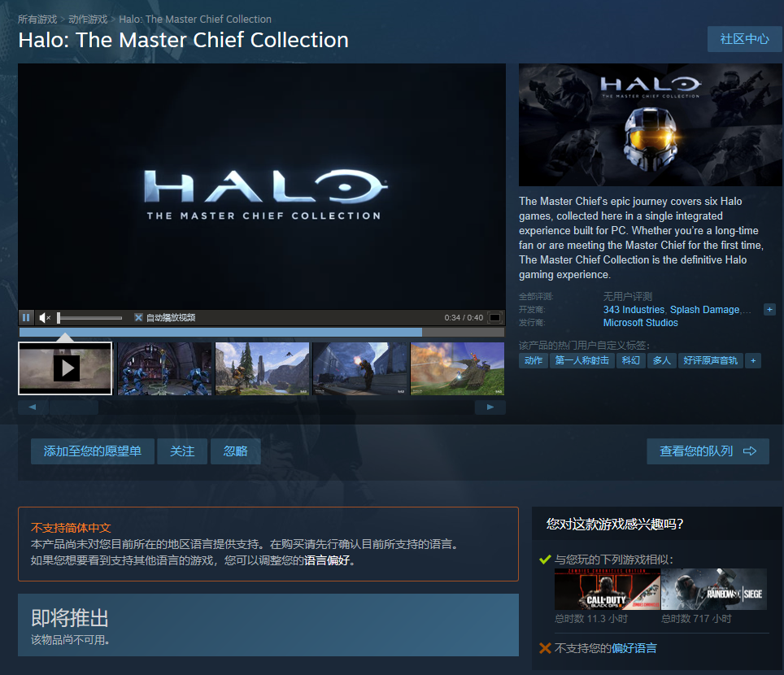Expand the developer list plus button

pos(769,310)
